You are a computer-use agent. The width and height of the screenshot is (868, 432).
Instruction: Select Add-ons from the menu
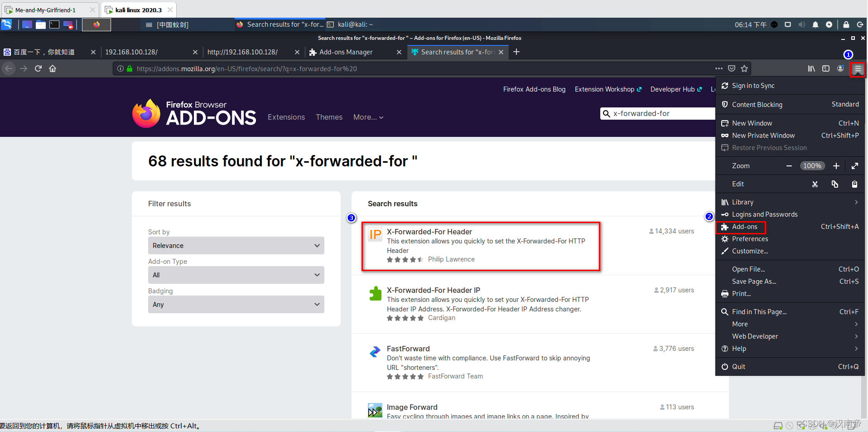point(790,227)
